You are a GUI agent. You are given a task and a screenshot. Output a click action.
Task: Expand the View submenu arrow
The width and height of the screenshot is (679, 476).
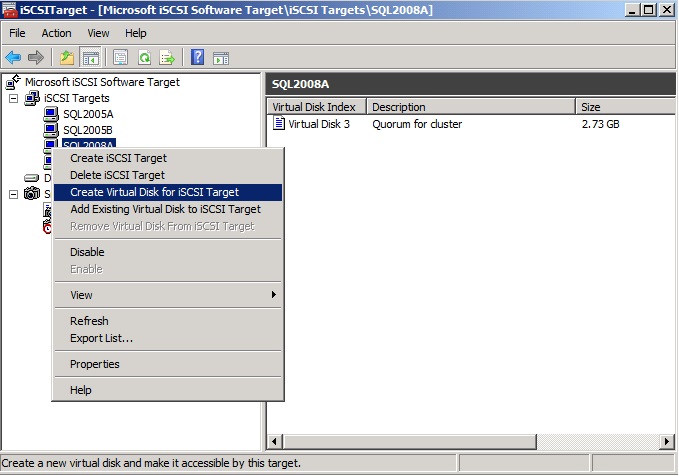(273, 295)
